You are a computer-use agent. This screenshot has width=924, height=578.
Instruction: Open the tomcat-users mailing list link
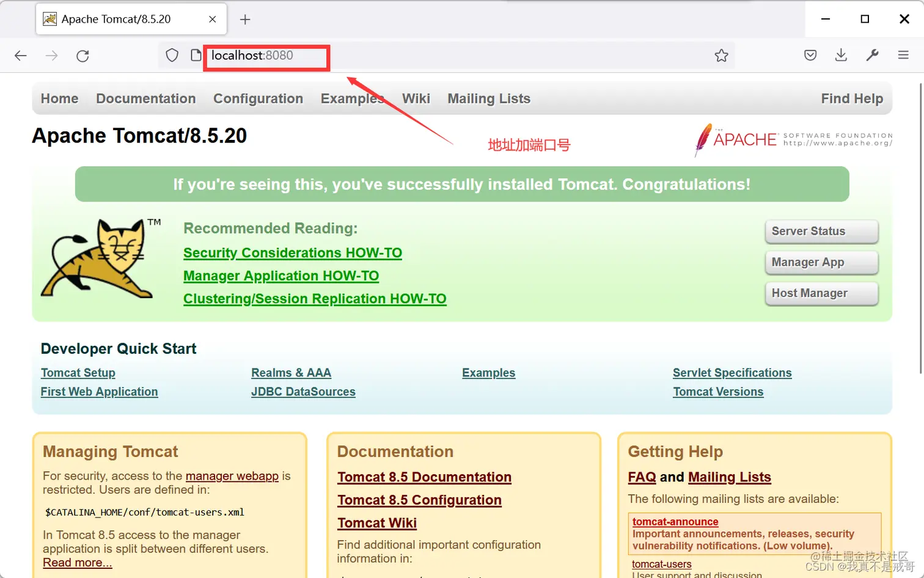point(662,564)
